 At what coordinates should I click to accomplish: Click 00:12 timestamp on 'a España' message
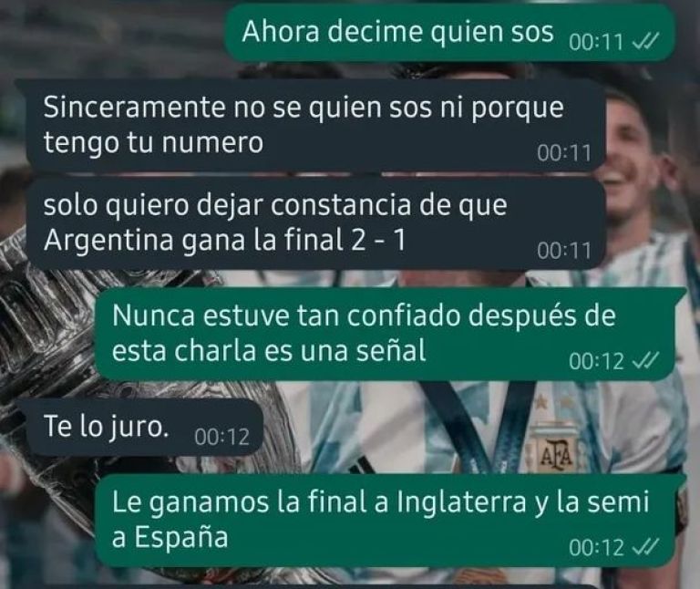[x=596, y=547]
